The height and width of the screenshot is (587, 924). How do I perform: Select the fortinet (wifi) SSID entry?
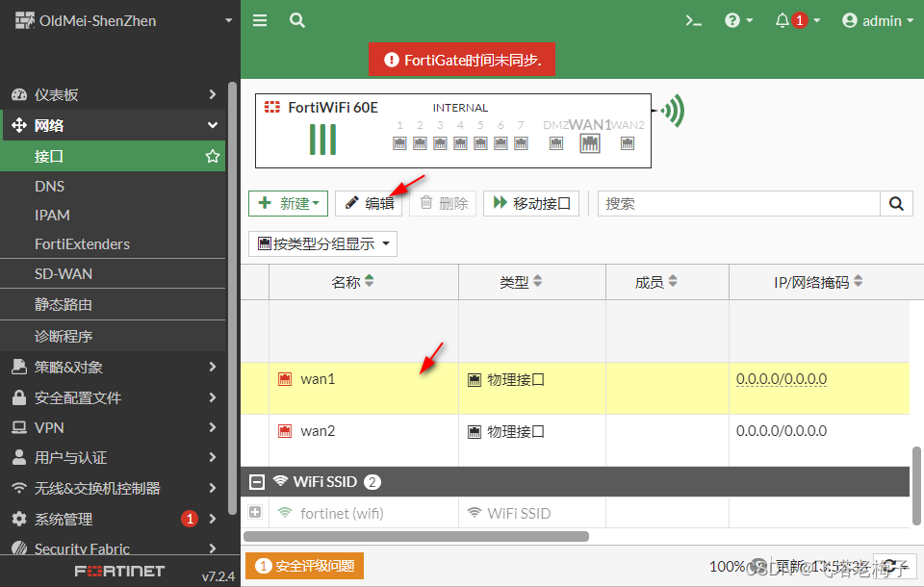[342, 513]
